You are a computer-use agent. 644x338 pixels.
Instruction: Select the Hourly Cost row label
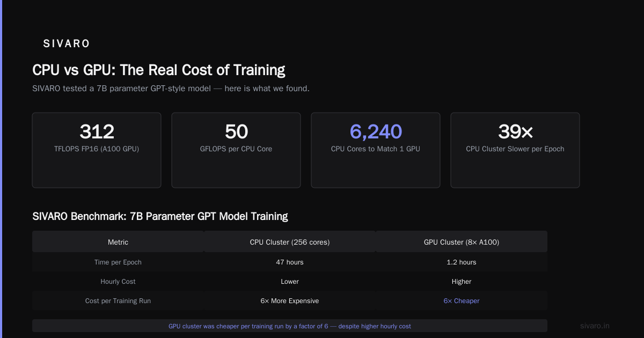(x=118, y=282)
